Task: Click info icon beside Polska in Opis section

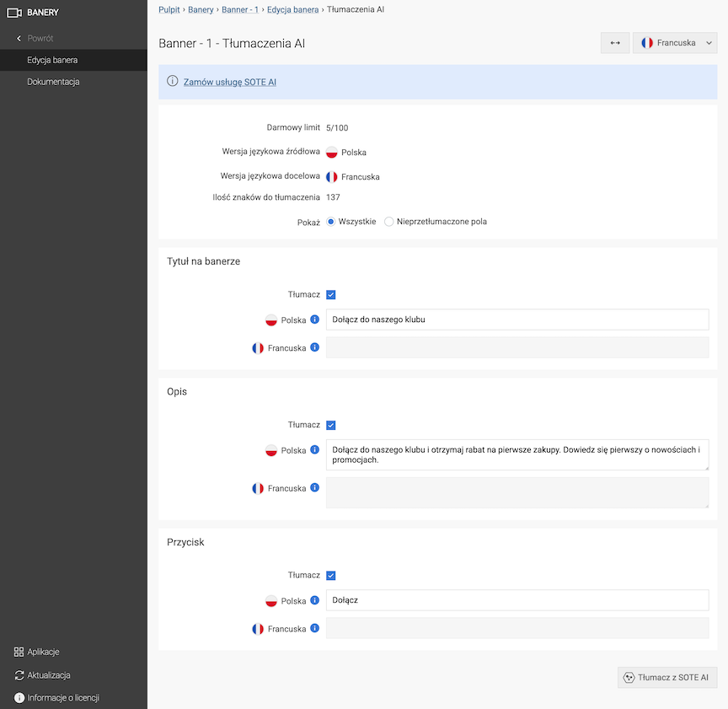Action: 315,449
